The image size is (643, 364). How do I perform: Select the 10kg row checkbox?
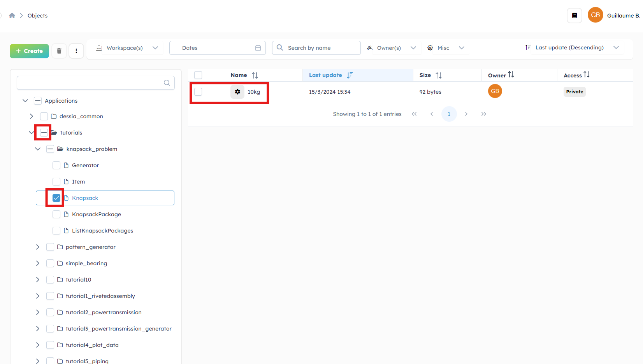point(198,92)
